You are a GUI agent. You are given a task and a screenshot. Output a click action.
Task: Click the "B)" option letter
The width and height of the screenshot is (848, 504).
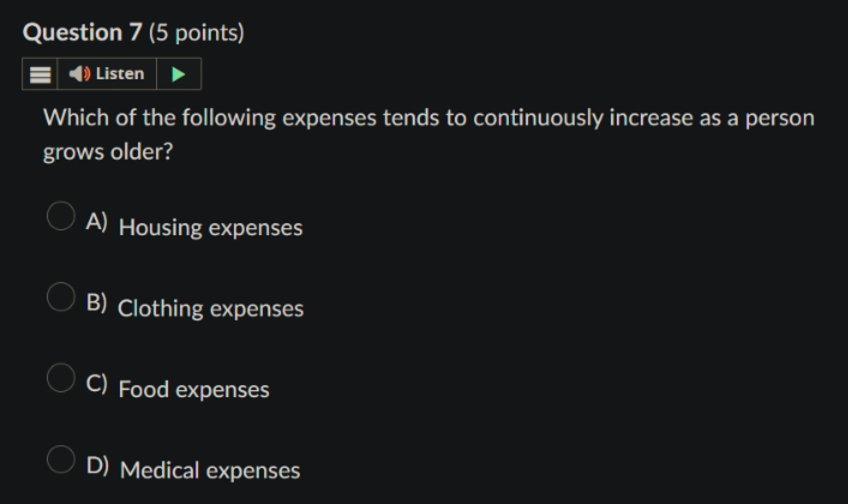click(97, 302)
